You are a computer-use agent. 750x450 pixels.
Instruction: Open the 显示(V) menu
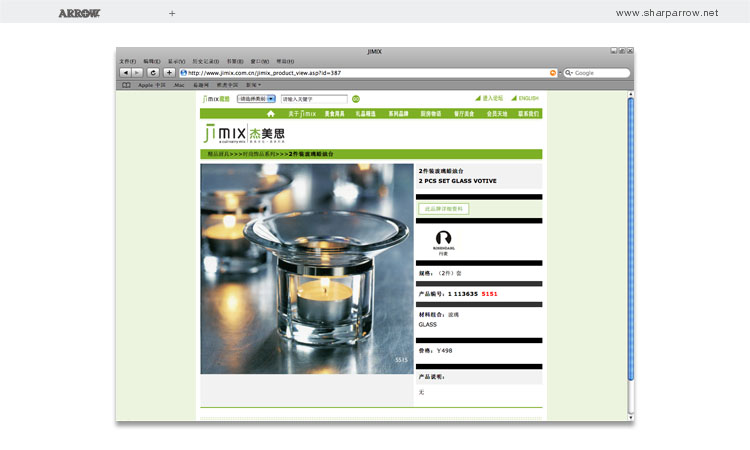(x=176, y=61)
